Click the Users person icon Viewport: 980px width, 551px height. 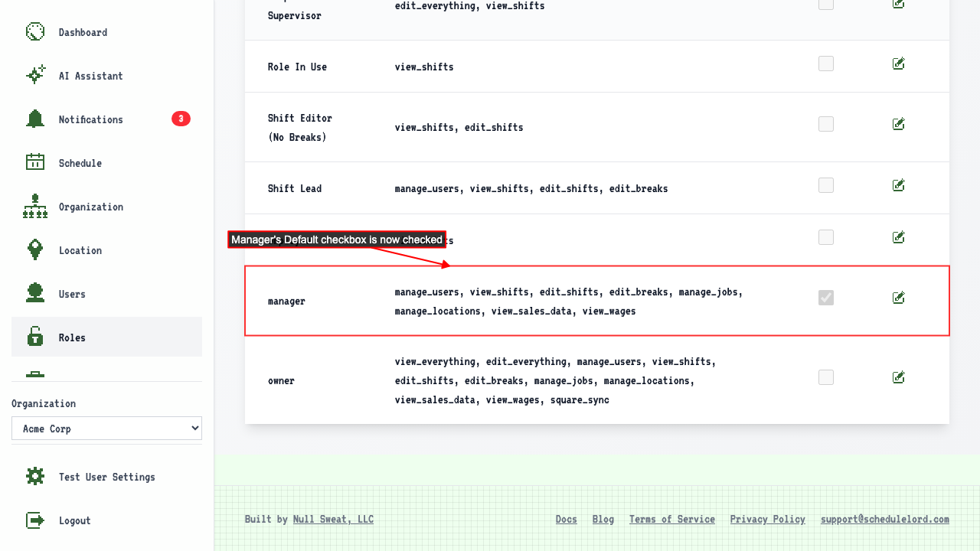[35, 294]
